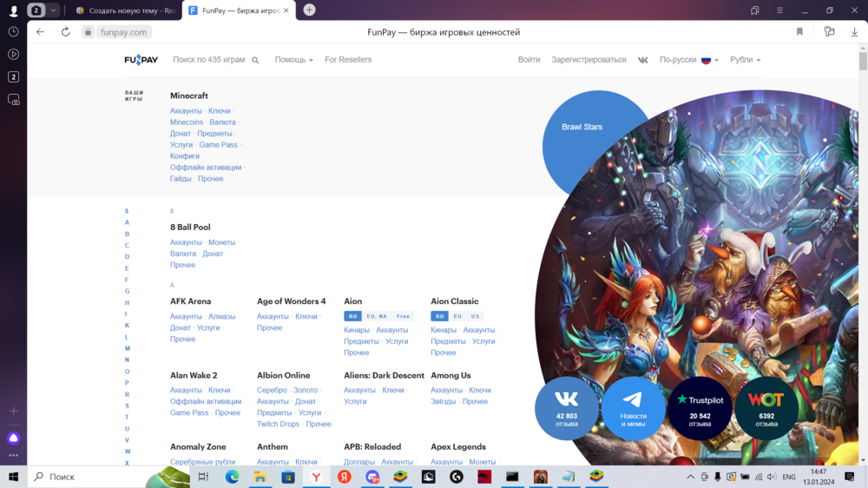Jump to letter M in alphabet index
The height and width of the screenshot is (488, 868).
coord(128,348)
